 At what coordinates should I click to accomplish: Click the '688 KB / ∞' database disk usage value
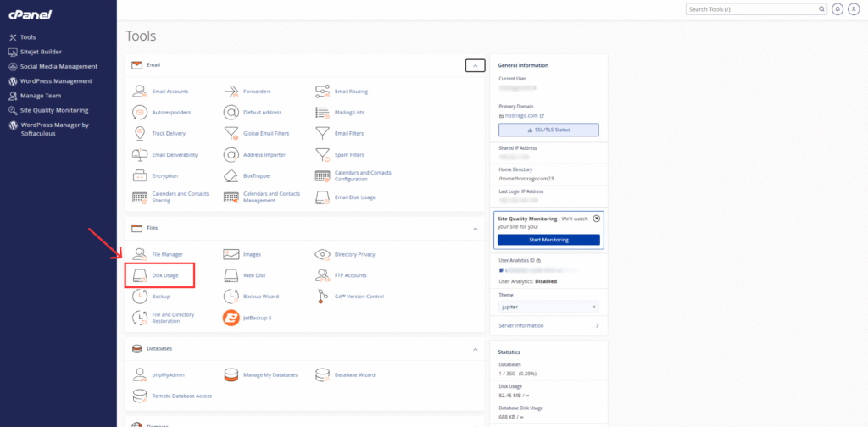[513, 416]
